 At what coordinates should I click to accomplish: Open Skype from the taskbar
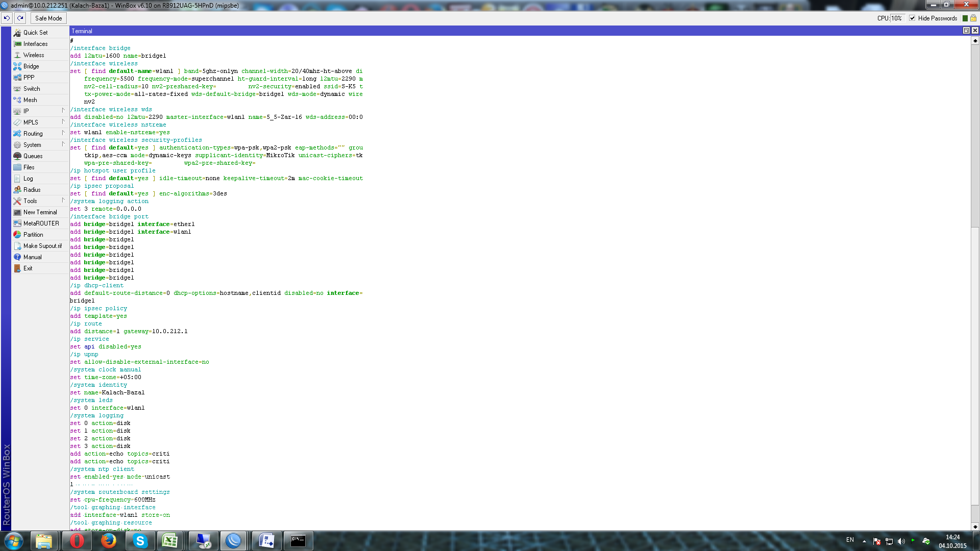point(140,541)
